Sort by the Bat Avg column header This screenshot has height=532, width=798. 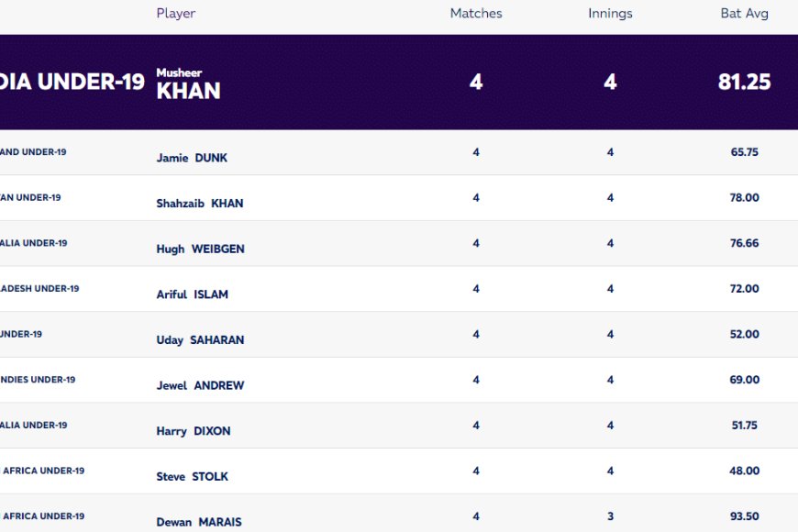point(744,13)
